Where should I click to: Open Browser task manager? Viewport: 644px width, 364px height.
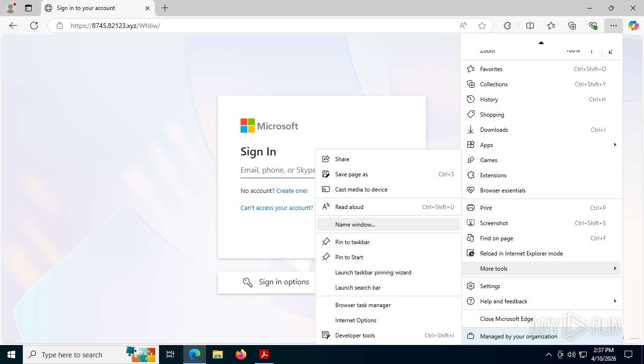tap(388, 305)
